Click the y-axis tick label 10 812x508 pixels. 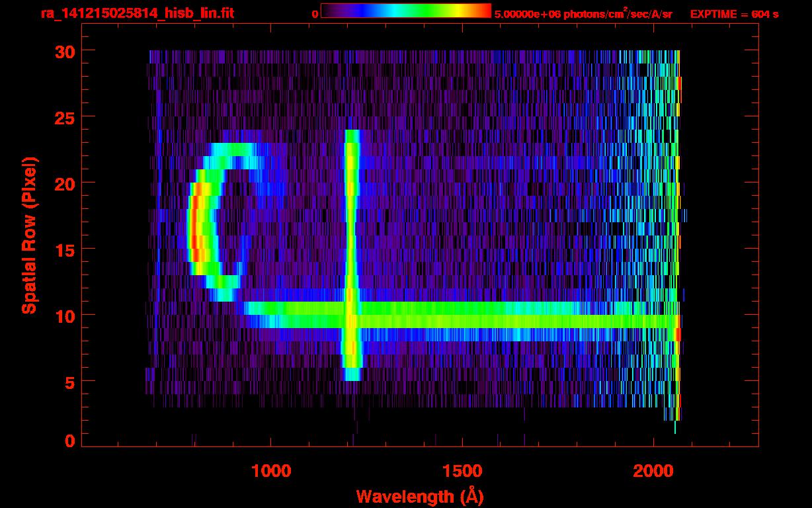tap(65, 316)
